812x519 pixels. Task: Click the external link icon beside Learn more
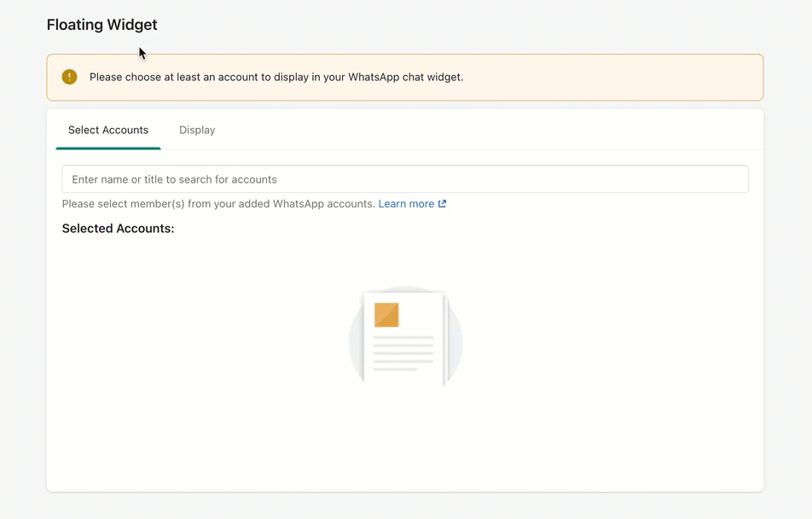click(442, 204)
